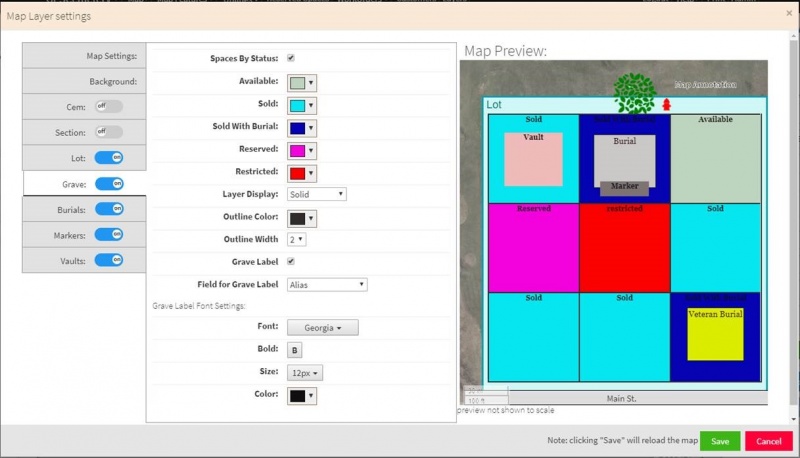Toggle Bold for grave label font
This screenshot has height=458, width=800.
[x=294, y=350]
